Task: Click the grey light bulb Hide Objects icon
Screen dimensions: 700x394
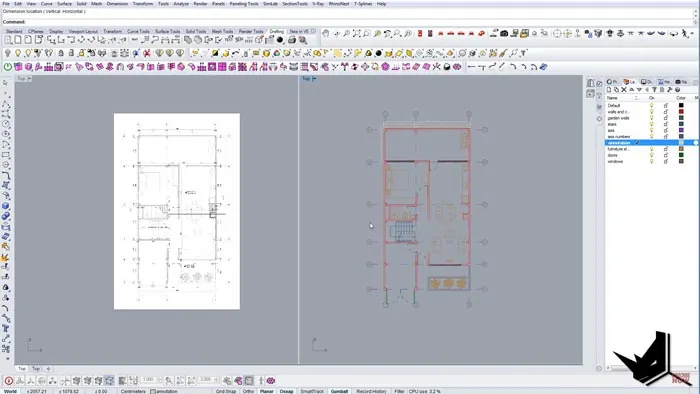Action: click(8, 53)
